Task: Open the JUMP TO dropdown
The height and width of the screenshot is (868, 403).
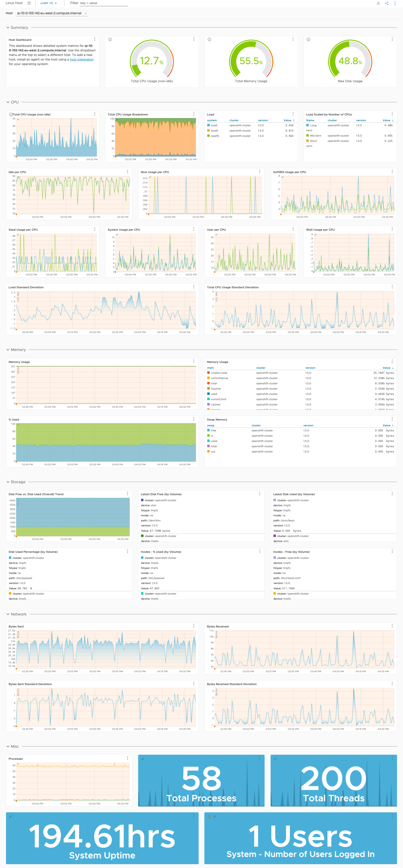Action: pyautogui.click(x=48, y=3)
